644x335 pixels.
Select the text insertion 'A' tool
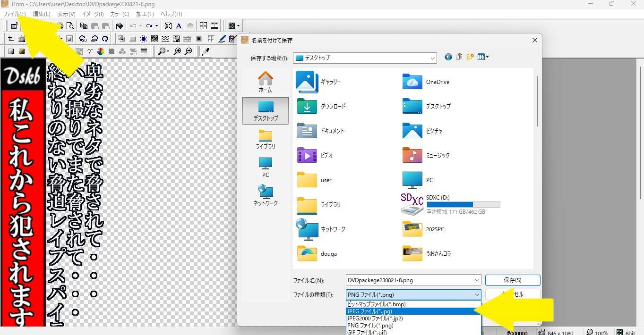tap(179, 26)
